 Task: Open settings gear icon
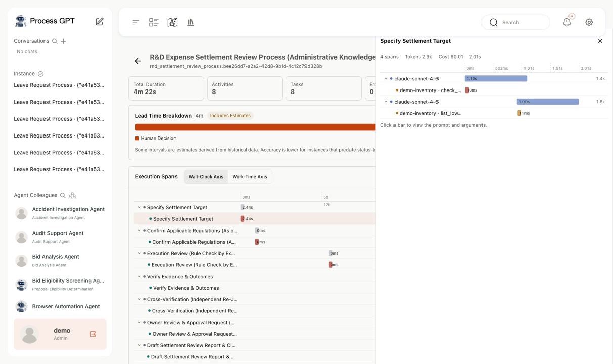[589, 22]
